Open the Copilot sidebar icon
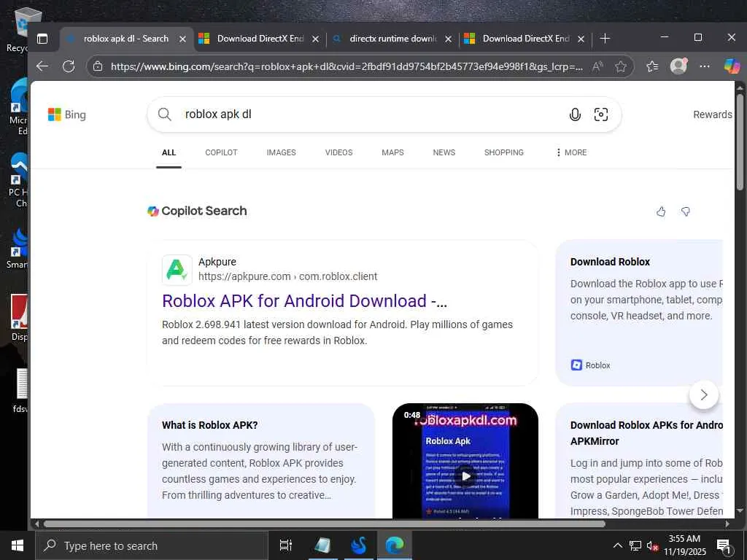The height and width of the screenshot is (560, 747). coord(732,66)
